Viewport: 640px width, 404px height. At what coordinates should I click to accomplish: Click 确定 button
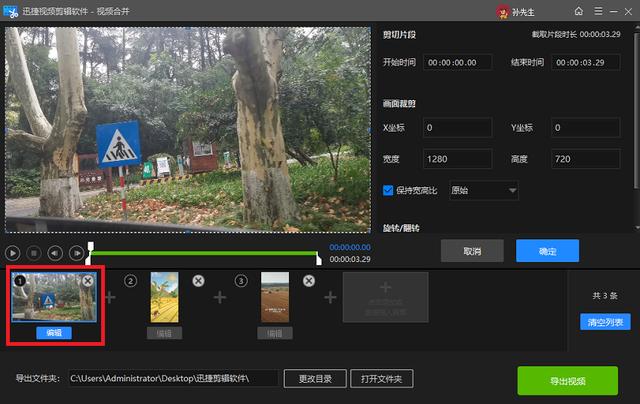(x=547, y=251)
